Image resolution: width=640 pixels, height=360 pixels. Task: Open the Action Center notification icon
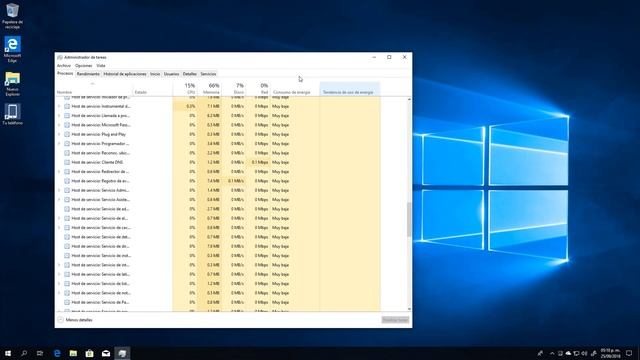click(629, 353)
